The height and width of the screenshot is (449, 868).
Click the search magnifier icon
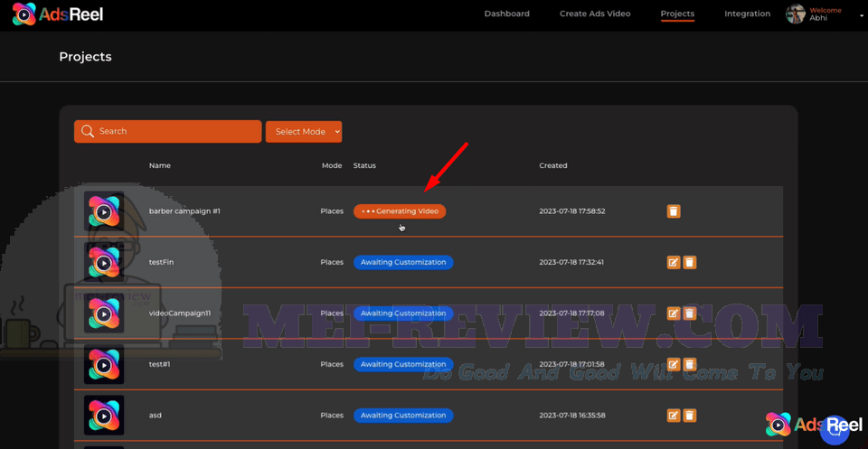coord(87,131)
